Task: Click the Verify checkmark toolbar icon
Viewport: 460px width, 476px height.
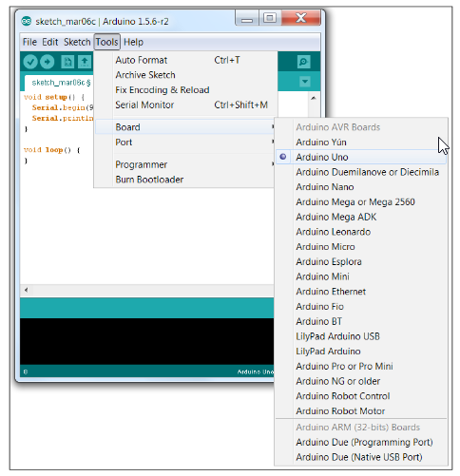Action: tap(30, 62)
